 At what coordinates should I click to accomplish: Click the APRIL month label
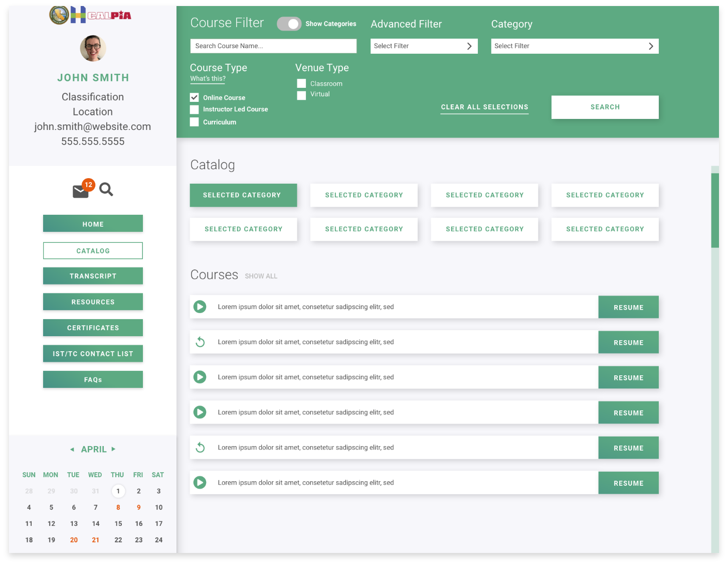94,449
